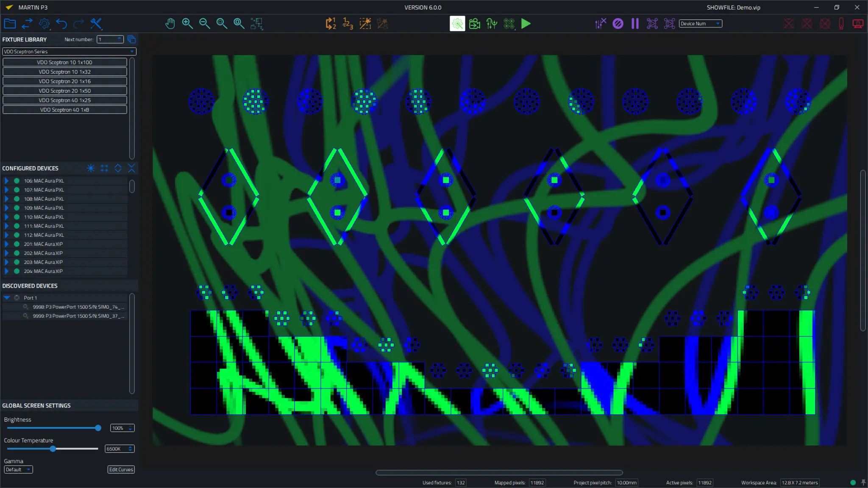The image size is (868, 488).
Task: Click the orange renumber 1-2-3 icon
Action: pyautogui.click(x=348, y=24)
